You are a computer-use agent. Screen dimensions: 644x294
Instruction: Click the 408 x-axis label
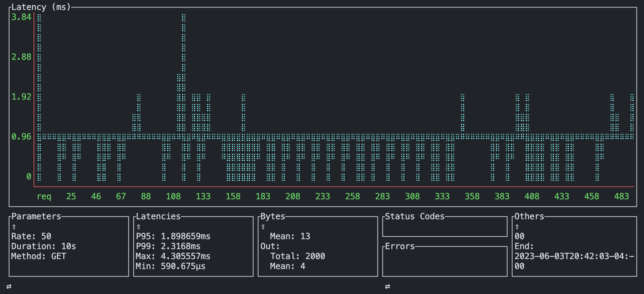pos(532,196)
